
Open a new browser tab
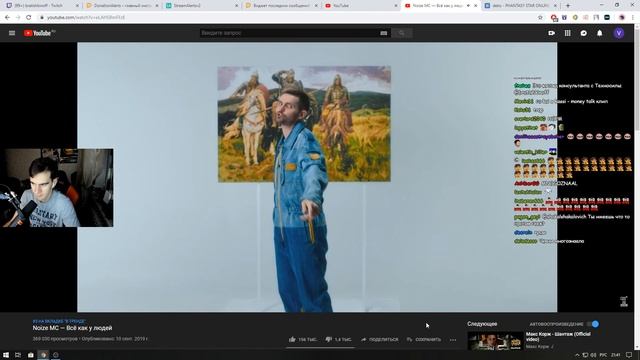pos(568,6)
